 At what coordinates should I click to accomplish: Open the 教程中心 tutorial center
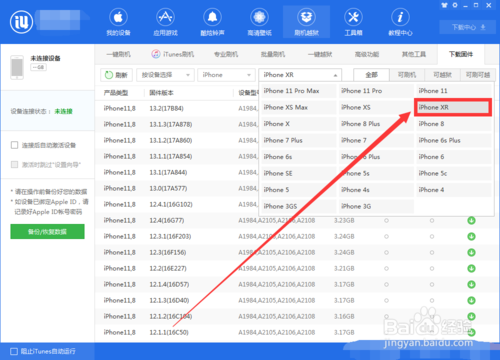click(x=400, y=22)
